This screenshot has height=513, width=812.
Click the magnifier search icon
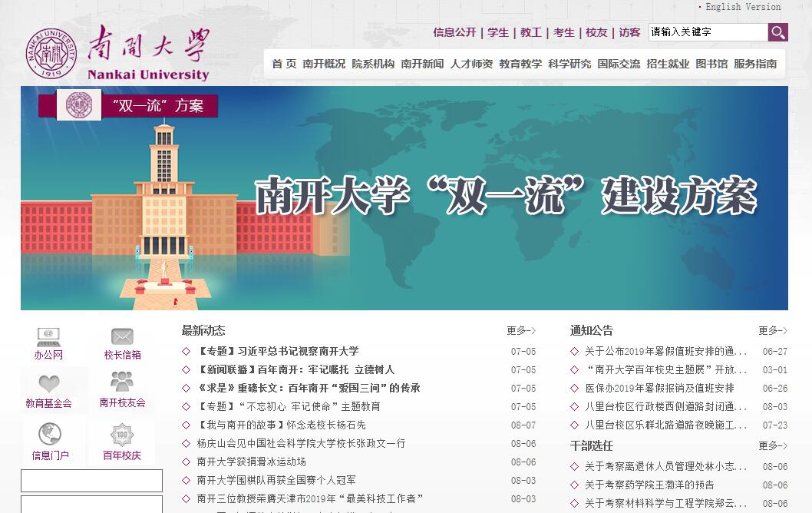(x=777, y=32)
